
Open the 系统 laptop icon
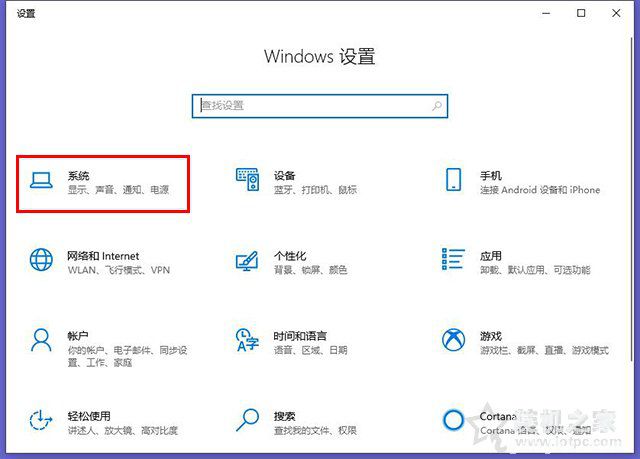point(41,180)
